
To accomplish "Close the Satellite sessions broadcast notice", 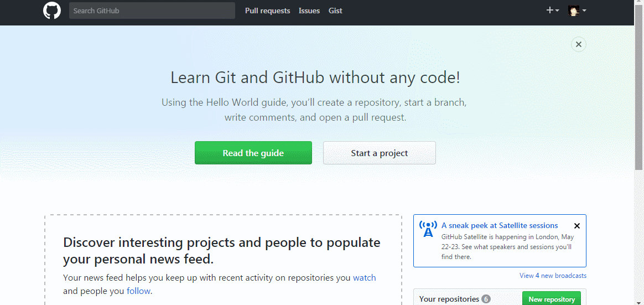I will pos(577,226).
